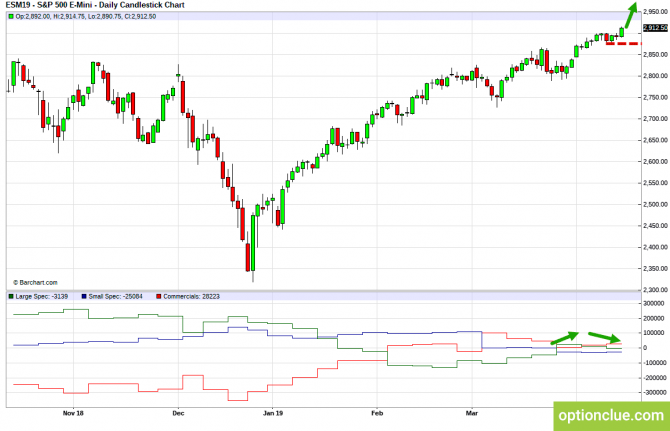Click the -300000 positions axis label

[654, 392]
